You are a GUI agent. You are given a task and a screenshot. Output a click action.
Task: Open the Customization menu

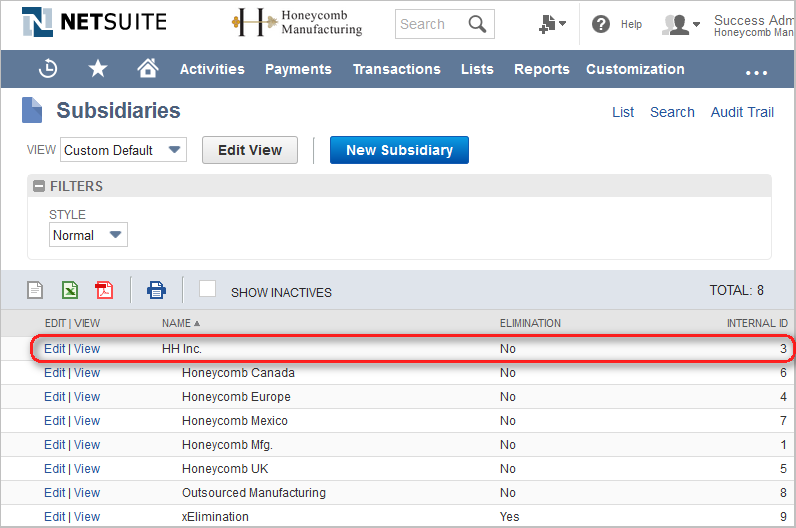coord(635,69)
